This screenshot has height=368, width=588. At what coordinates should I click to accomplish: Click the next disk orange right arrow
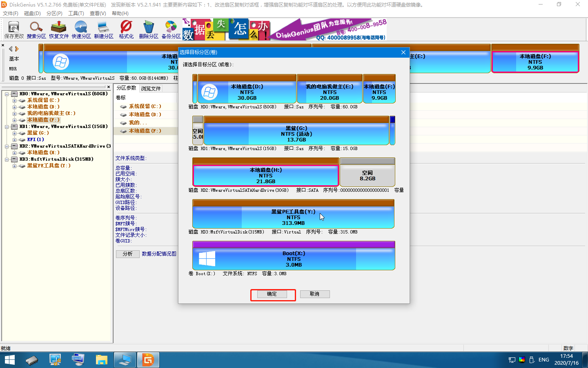pyautogui.click(x=17, y=49)
